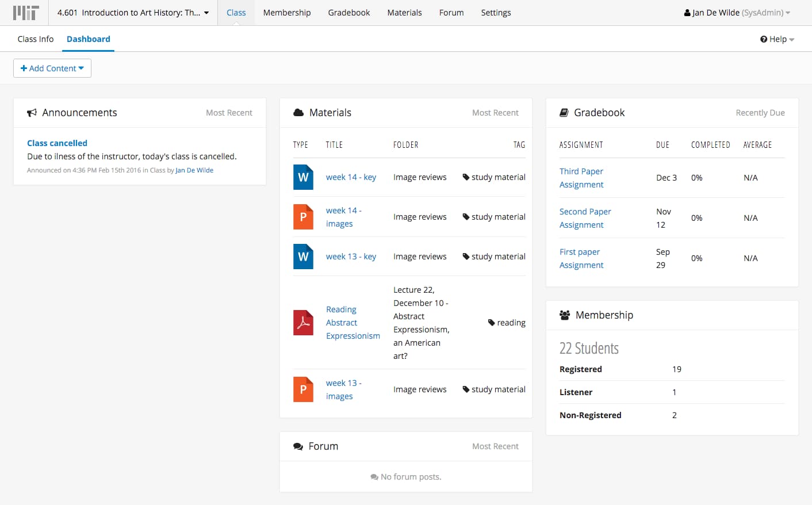Open the Class cancelled announcement
This screenshot has height=505, width=812.
click(57, 143)
